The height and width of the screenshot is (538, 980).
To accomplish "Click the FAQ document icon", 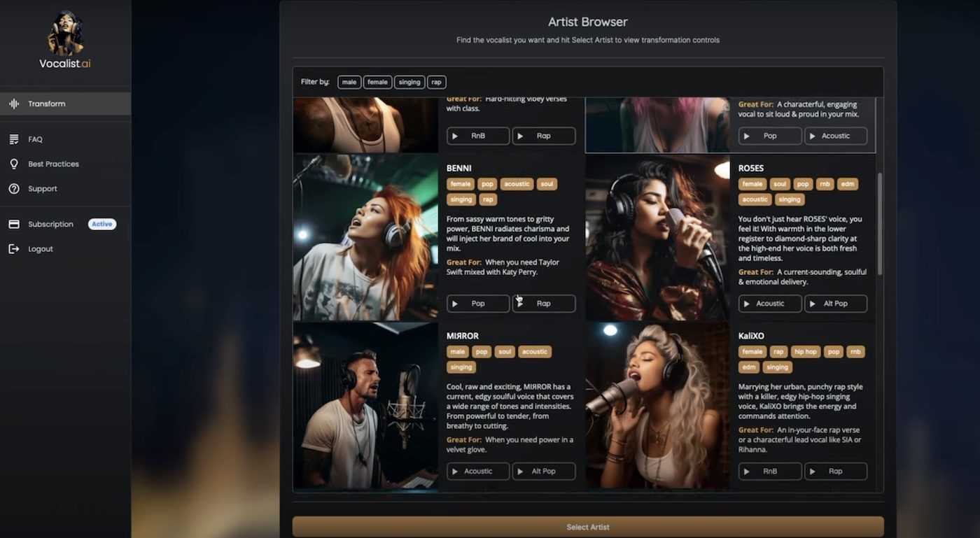I will tap(15, 139).
